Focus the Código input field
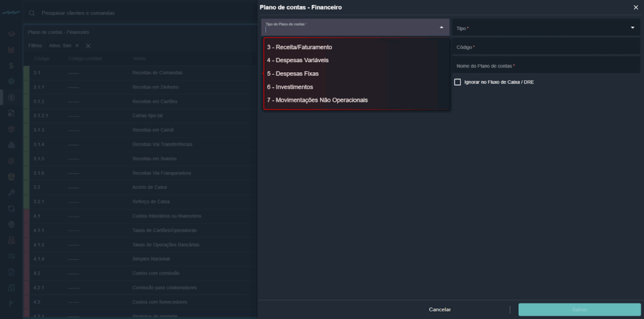Screen dimensions: 644x319 coord(545,47)
